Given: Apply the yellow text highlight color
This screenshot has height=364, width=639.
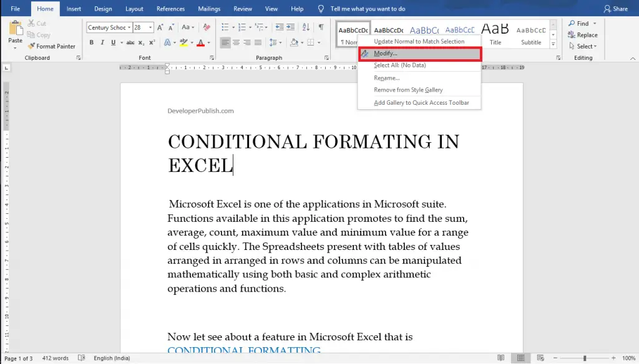Looking at the screenshot, I should click(184, 42).
